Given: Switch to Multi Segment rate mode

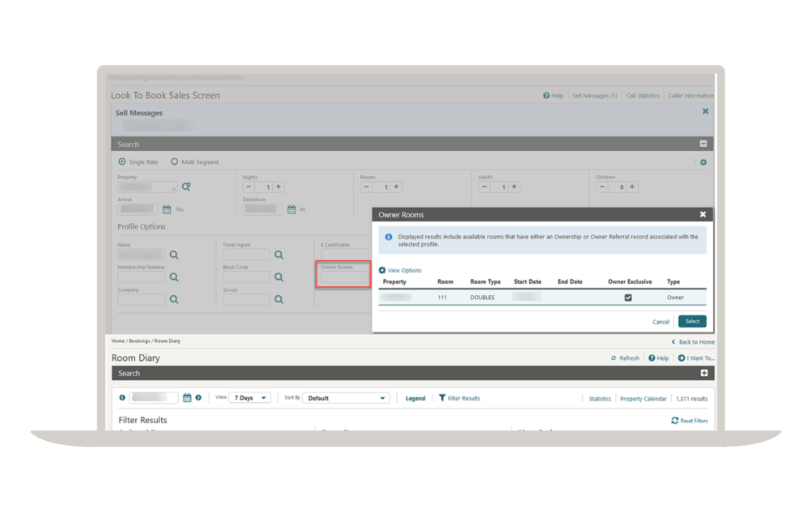Looking at the screenshot, I should point(175,162).
